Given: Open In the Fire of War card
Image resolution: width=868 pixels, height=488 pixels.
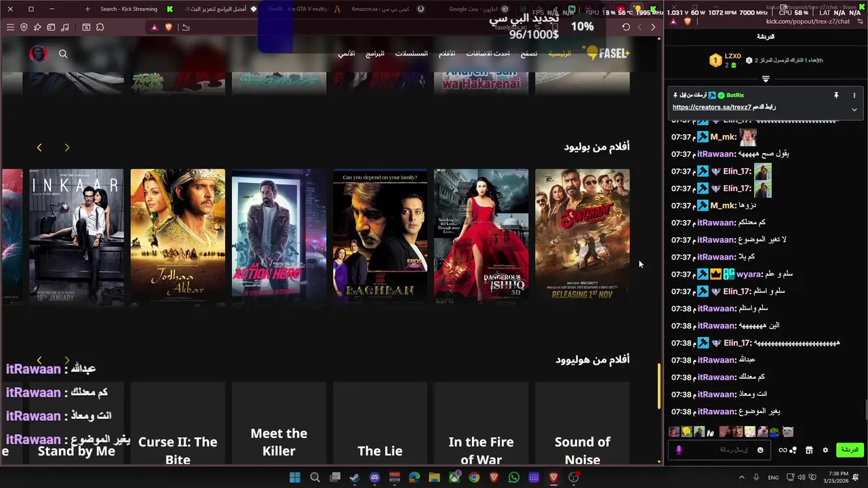Looking at the screenshot, I should point(481,423).
